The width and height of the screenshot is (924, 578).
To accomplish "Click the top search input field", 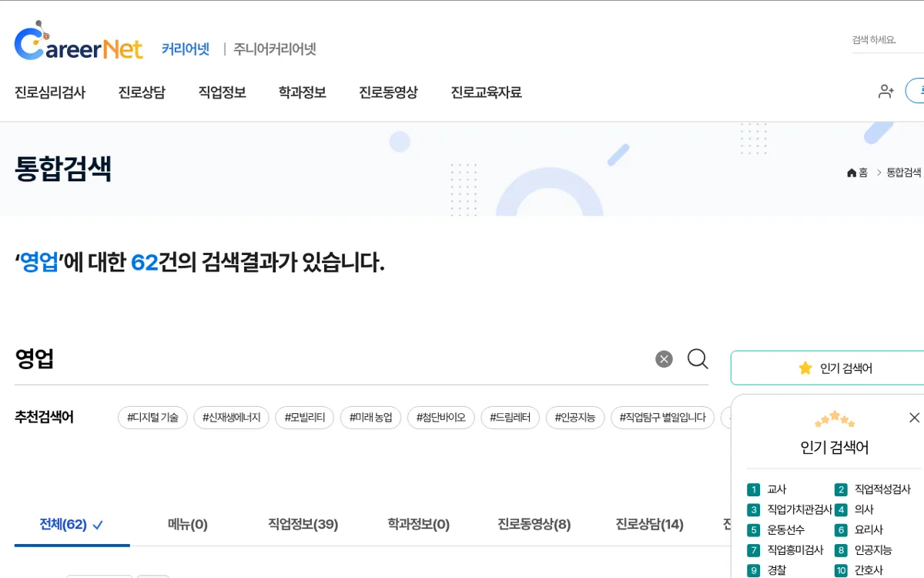I will point(887,40).
